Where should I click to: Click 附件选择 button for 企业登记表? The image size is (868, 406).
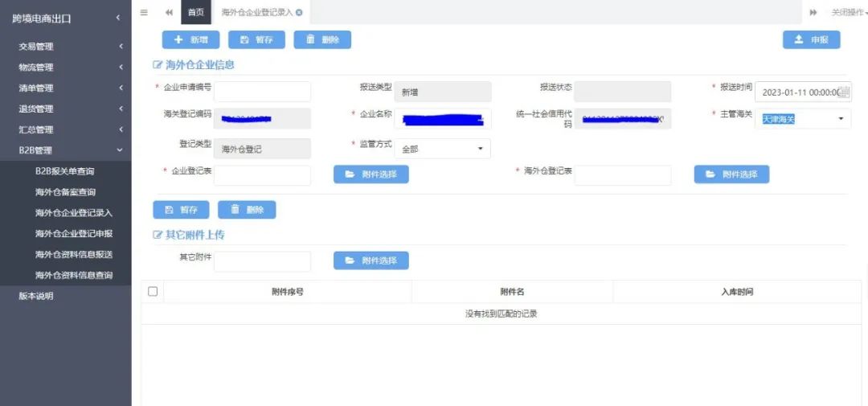pos(371,174)
